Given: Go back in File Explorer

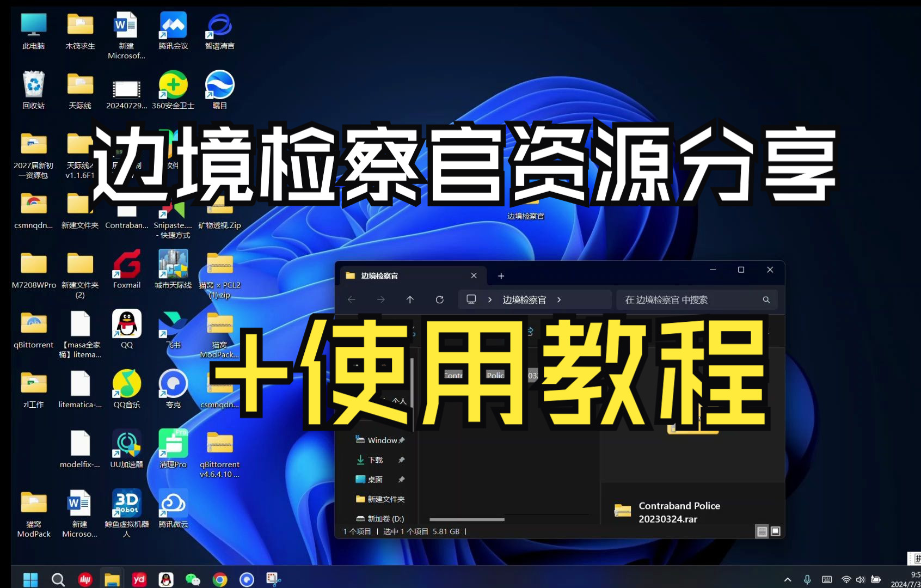Looking at the screenshot, I should [352, 299].
